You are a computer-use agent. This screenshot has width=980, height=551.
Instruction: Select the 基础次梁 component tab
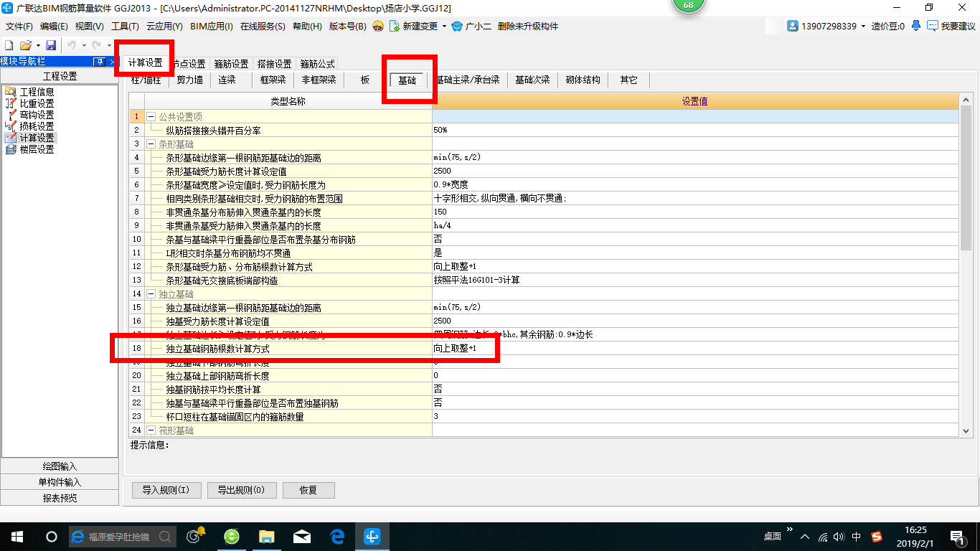pos(532,80)
